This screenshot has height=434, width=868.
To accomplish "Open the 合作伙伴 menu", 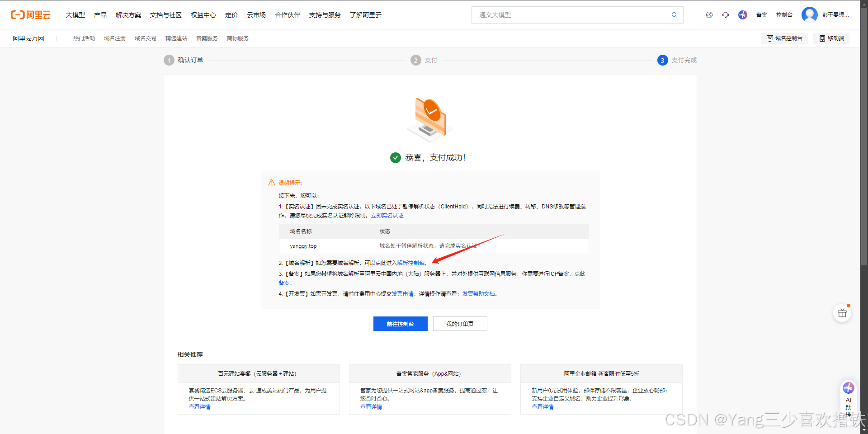I will pyautogui.click(x=288, y=15).
